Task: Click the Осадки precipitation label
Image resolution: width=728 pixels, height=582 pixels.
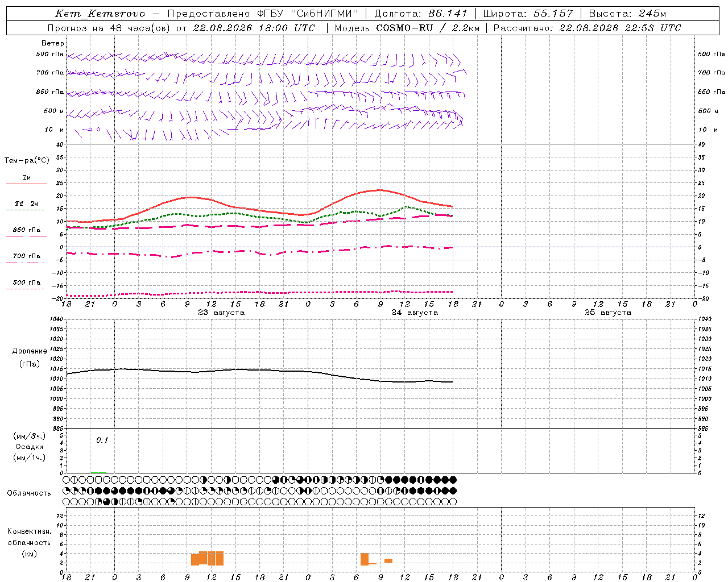Action: point(30,447)
